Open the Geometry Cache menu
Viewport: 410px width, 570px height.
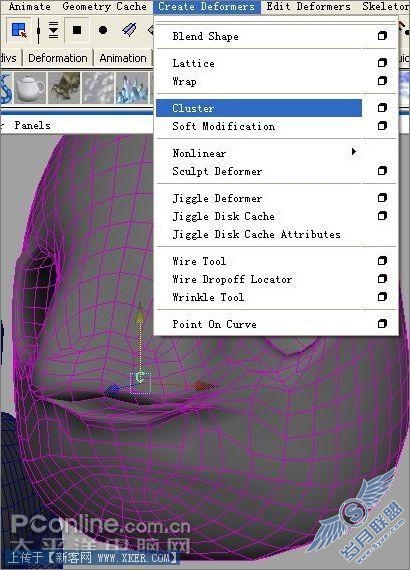tap(104, 7)
